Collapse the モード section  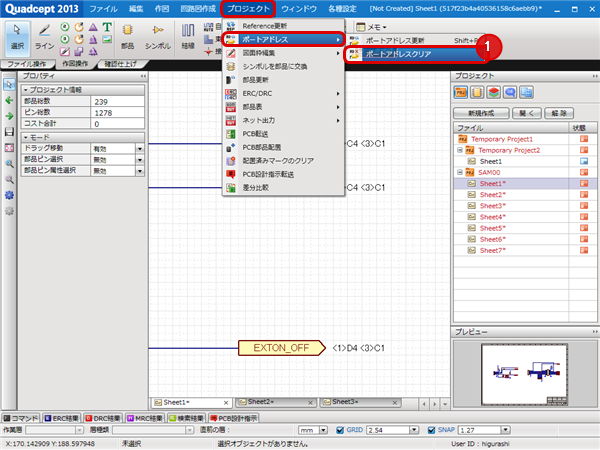pyautogui.click(x=26, y=137)
